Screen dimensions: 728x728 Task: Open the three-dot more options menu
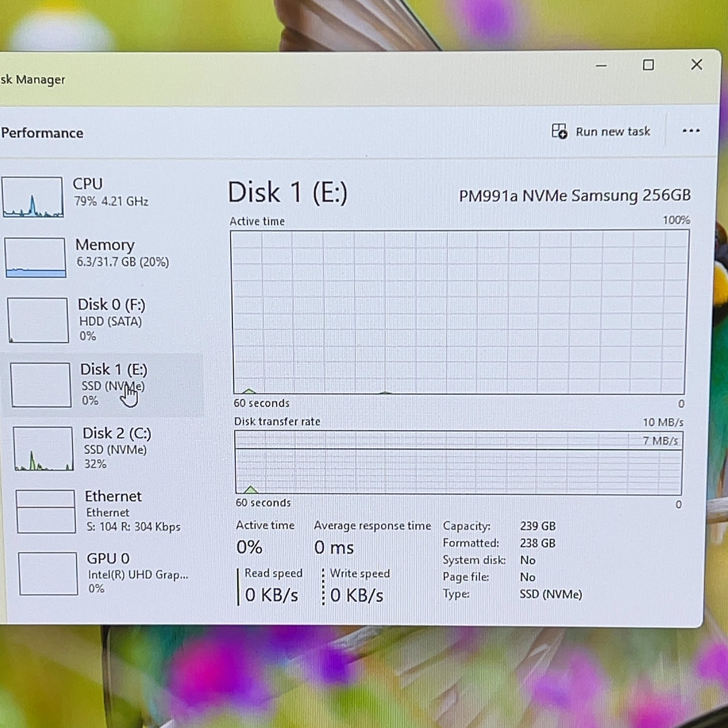click(691, 131)
